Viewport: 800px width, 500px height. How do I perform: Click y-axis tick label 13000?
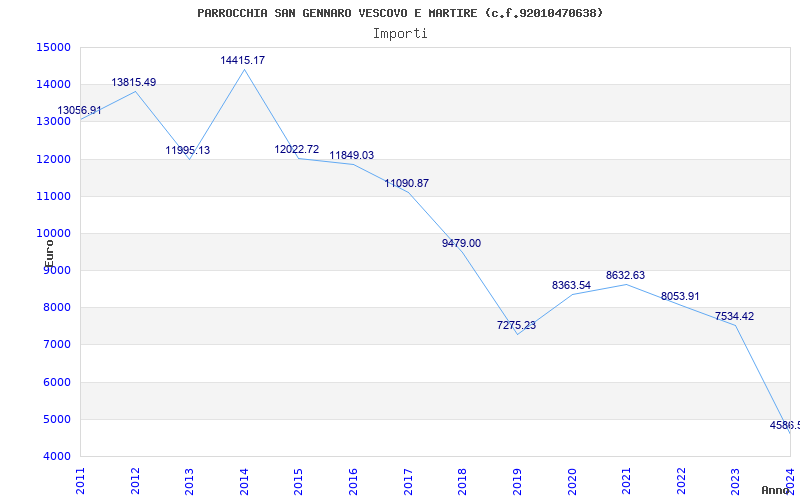point(53,122)
